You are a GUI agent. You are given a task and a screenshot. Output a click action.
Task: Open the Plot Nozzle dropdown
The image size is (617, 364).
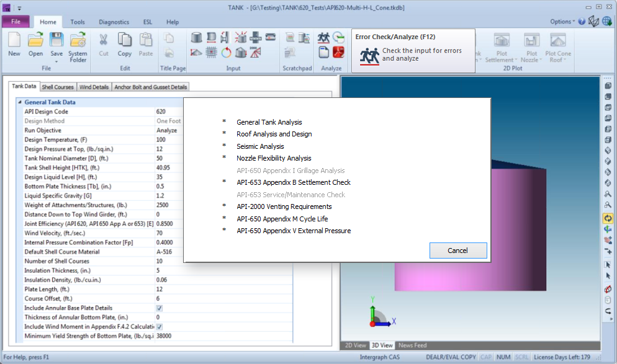coord(531,48)
